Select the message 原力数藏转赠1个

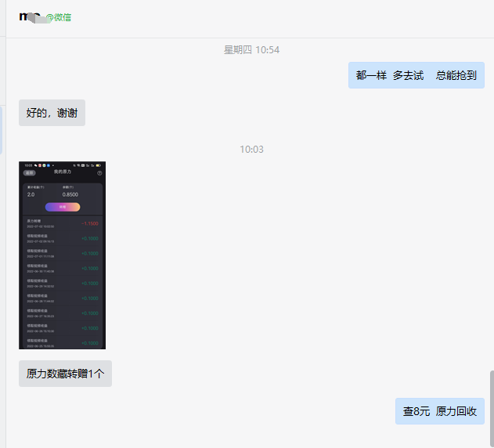tap(65, 374)
